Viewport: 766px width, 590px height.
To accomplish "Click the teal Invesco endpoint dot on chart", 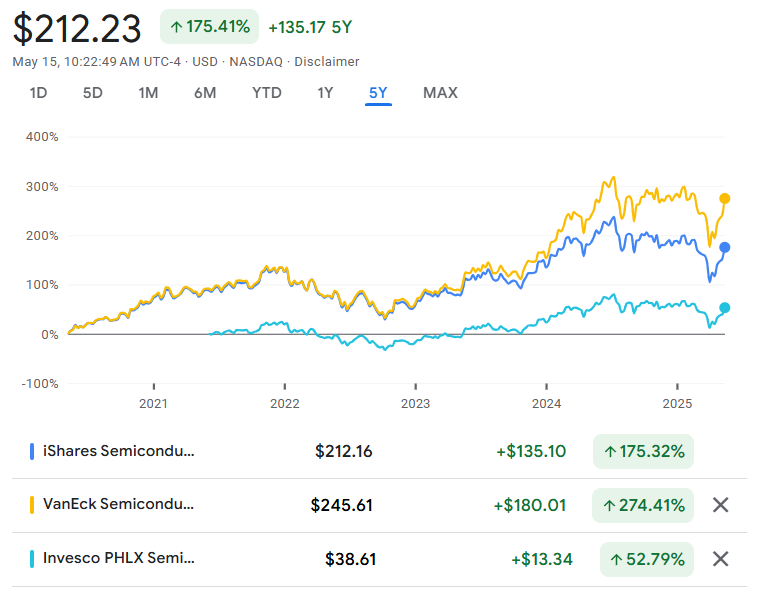I will coord(724,308).
